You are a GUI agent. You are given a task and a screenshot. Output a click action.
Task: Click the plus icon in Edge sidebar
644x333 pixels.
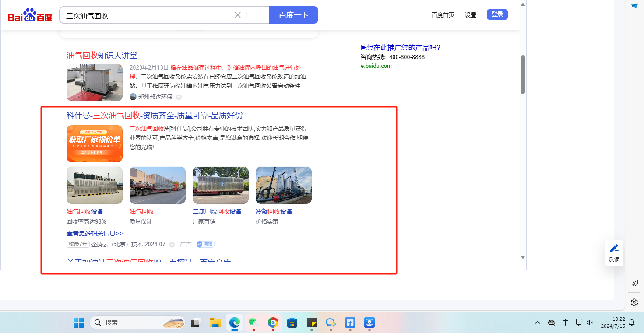coord(634,34)
